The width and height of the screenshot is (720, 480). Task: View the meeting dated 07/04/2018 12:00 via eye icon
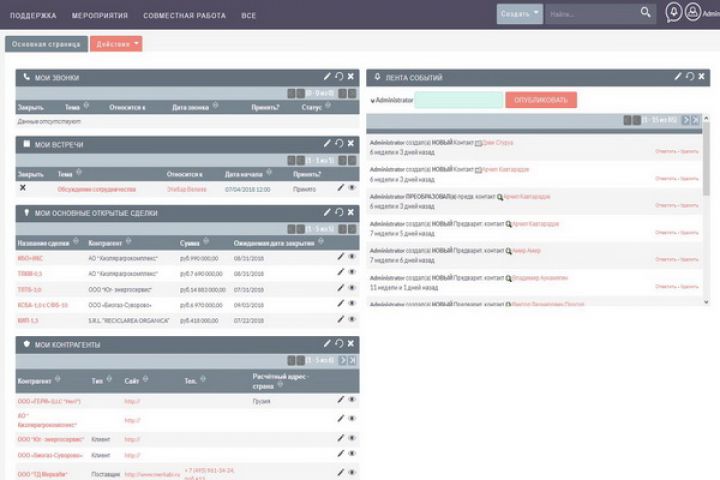pos(352,188)
